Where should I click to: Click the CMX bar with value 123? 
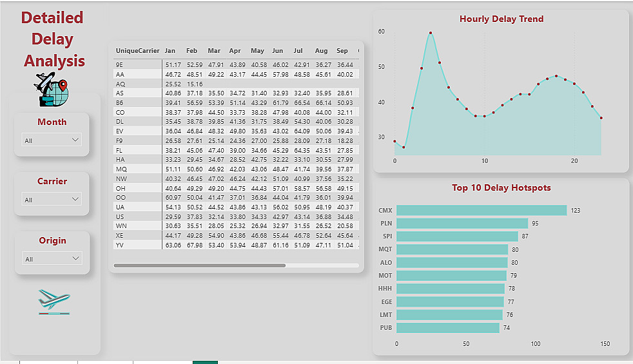482,210
